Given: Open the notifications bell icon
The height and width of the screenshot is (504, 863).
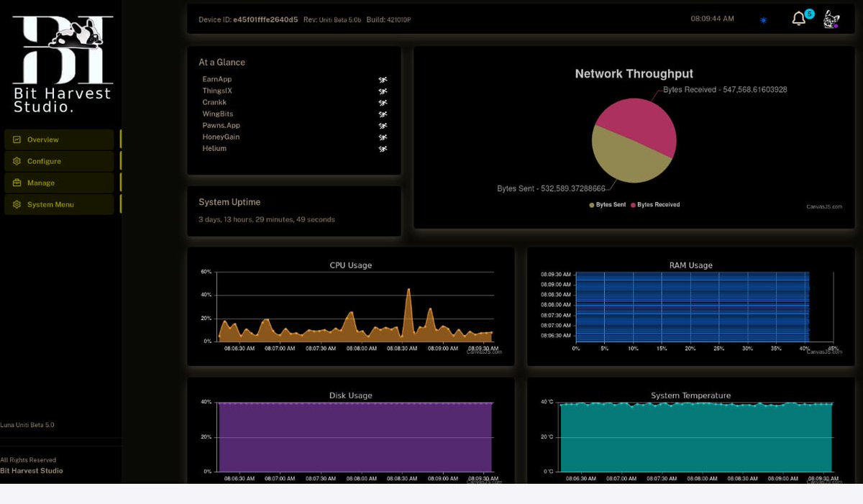Looking at the screenshot, I should click(x=798, y=19).
